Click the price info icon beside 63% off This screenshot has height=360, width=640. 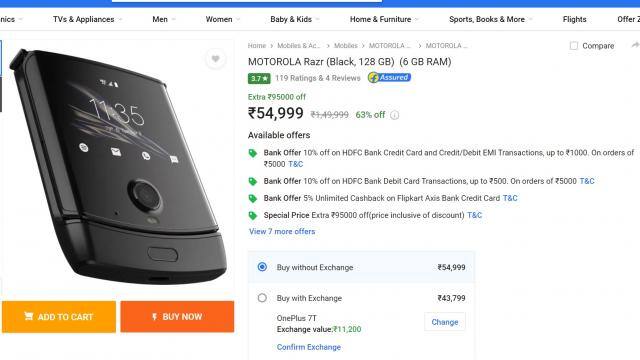pyautogui.click(x=394, y=115)
